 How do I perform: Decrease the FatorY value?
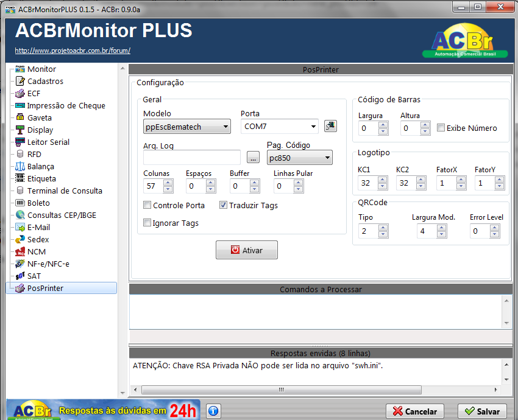pos(500,186)
